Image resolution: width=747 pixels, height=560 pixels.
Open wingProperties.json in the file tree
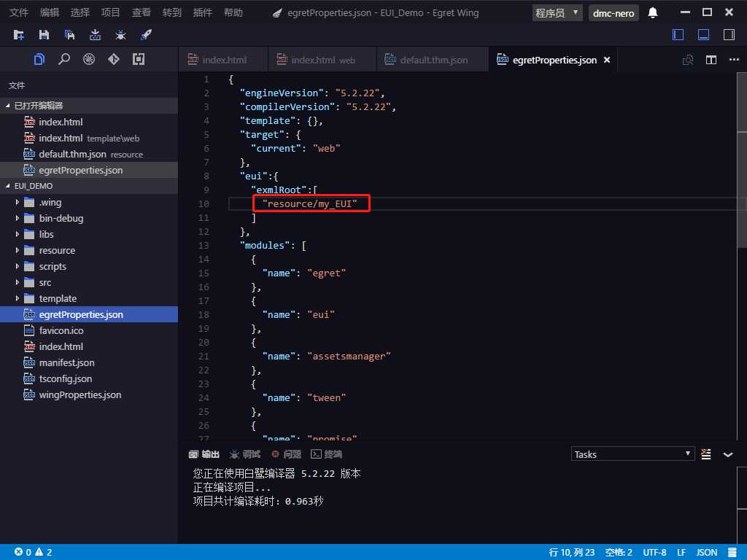88,394
